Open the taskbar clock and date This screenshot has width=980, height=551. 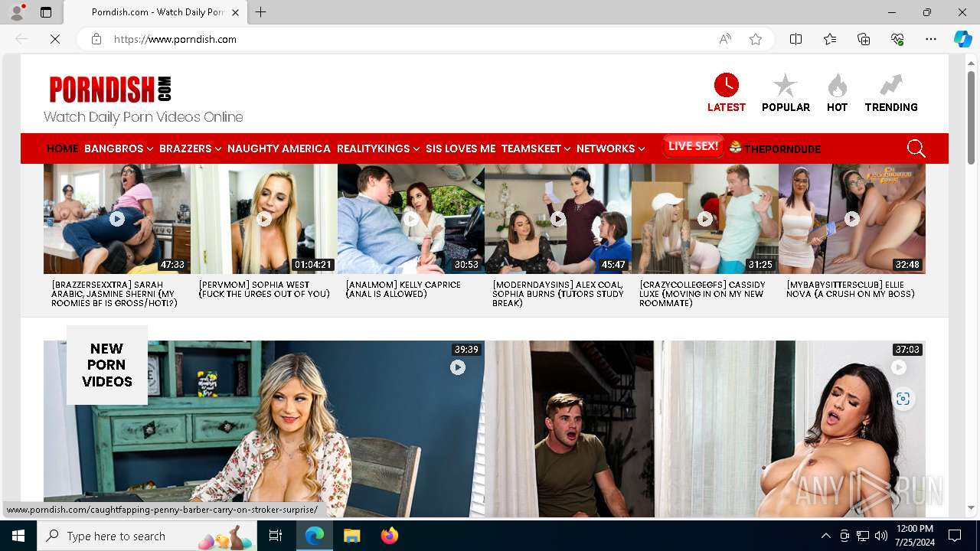click(x=914, y=536)
